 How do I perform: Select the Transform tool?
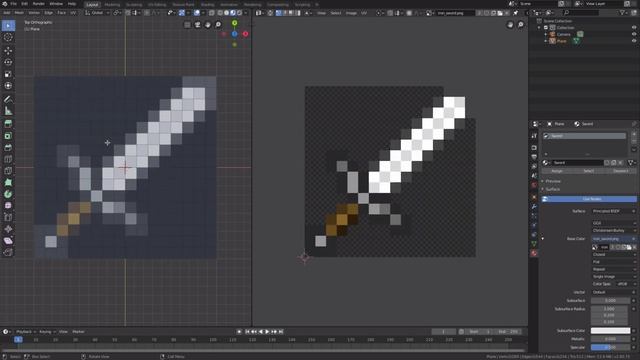pos(8,86)
